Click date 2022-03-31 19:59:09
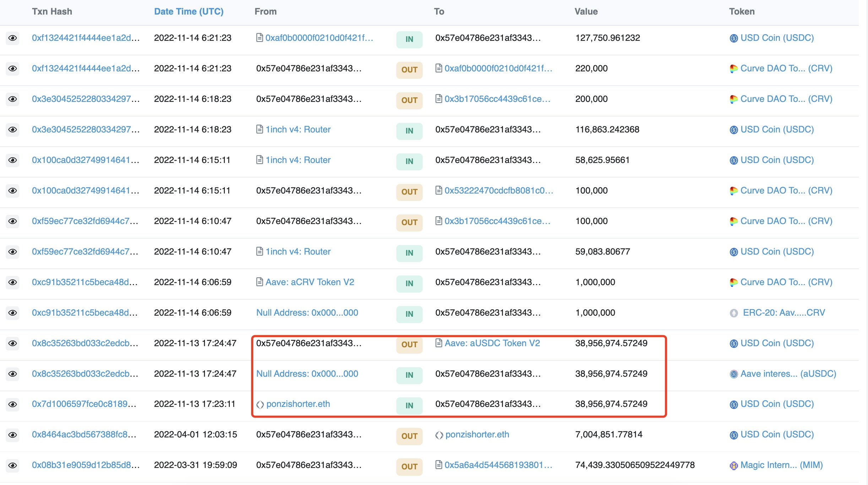This screenshot has height=485, width=868. [x=195, y=465]
